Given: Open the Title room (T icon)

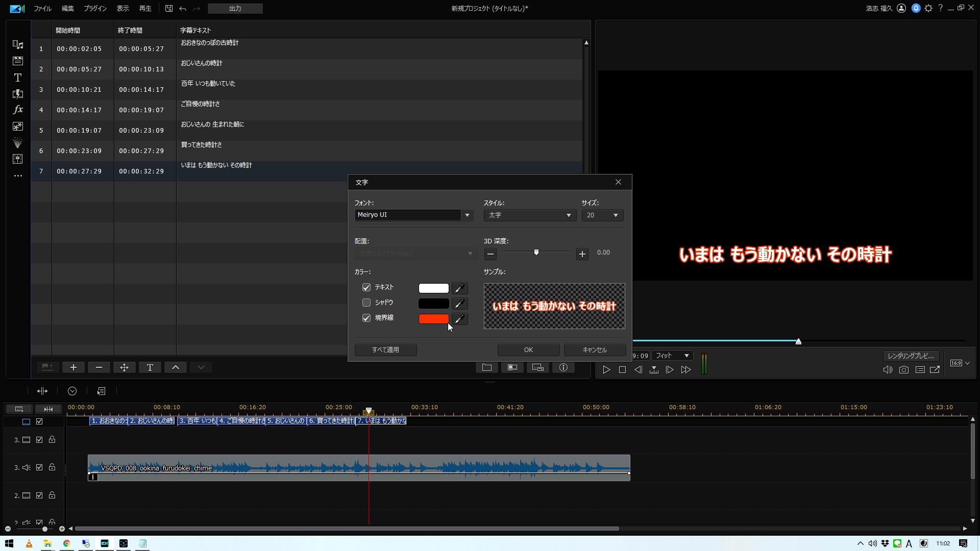Looking at the screenshot, I should click(18, 78).
